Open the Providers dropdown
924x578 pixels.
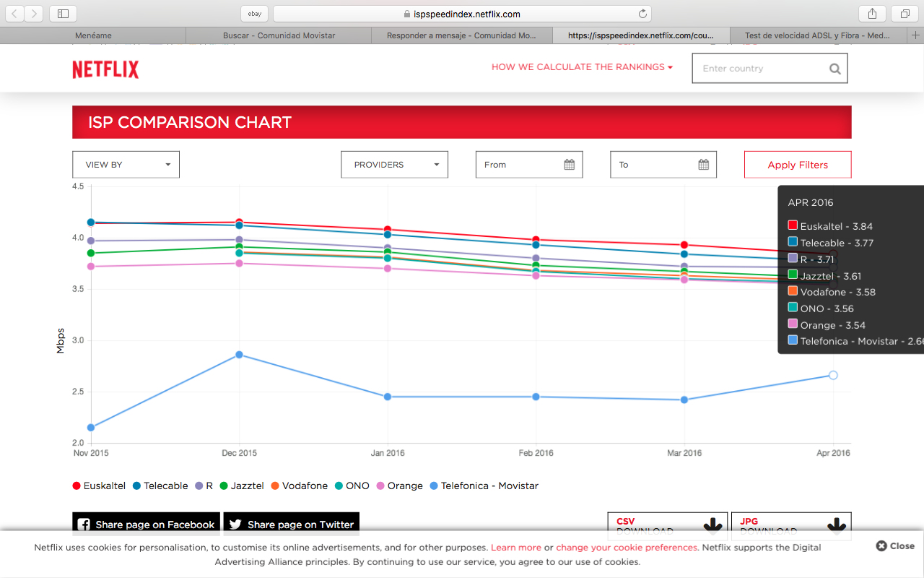pos(394,165)
